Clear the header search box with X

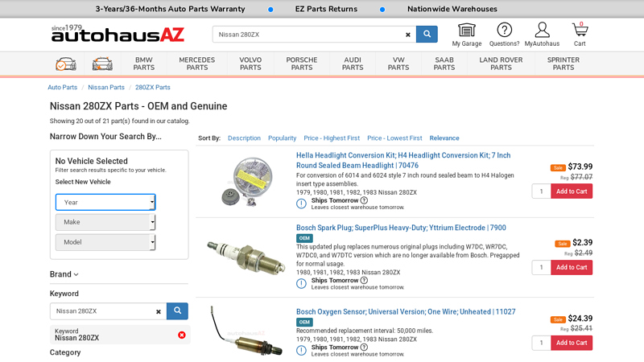tap(408, 35)
